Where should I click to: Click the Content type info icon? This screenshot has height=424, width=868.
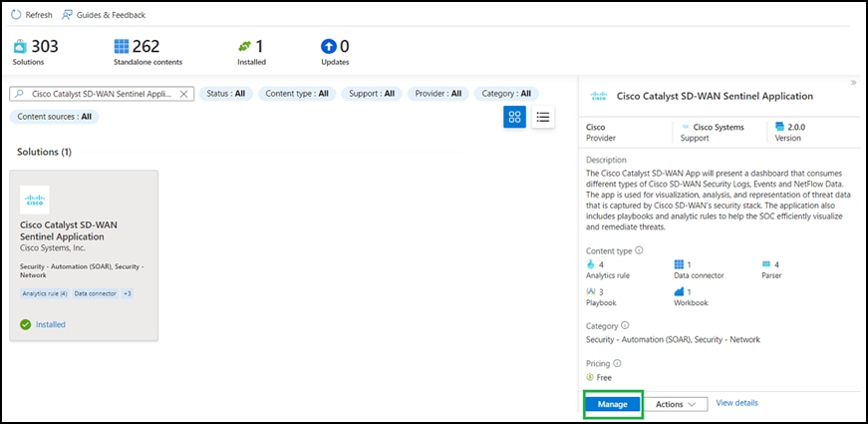pyautogui.click(x=640, y=250)
